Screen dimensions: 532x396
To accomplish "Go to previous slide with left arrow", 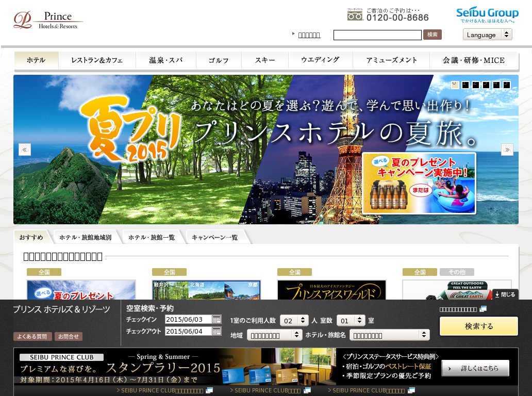I will pyautogui.click(x=24, y=150).
